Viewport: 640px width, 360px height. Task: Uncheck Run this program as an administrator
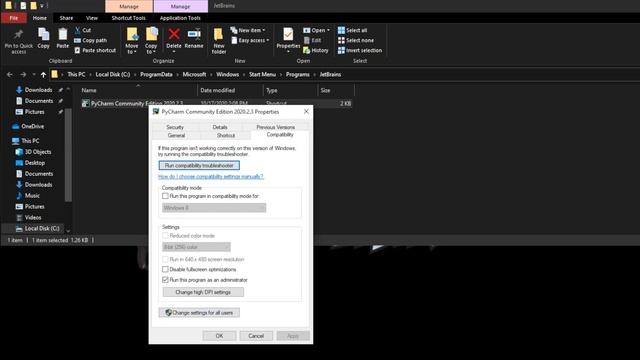point(165,280)
